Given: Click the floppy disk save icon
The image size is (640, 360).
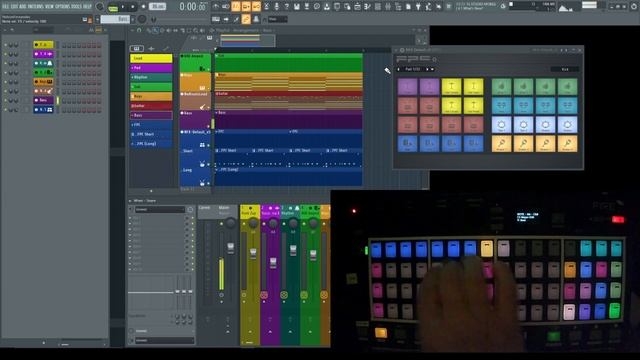Looking at the screenshot, I should (x=297, y=7).
